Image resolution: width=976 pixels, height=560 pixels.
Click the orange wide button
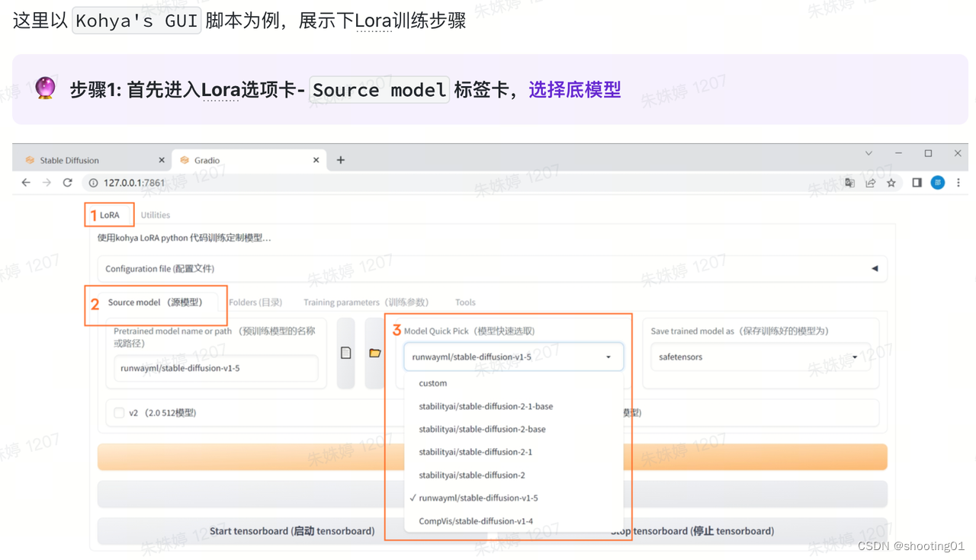tap(492, 457)
